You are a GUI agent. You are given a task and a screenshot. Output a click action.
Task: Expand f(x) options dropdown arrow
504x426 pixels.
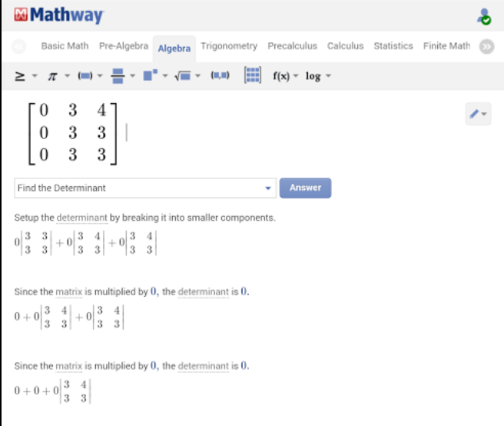pyautogui.click(x=296, y=76)
